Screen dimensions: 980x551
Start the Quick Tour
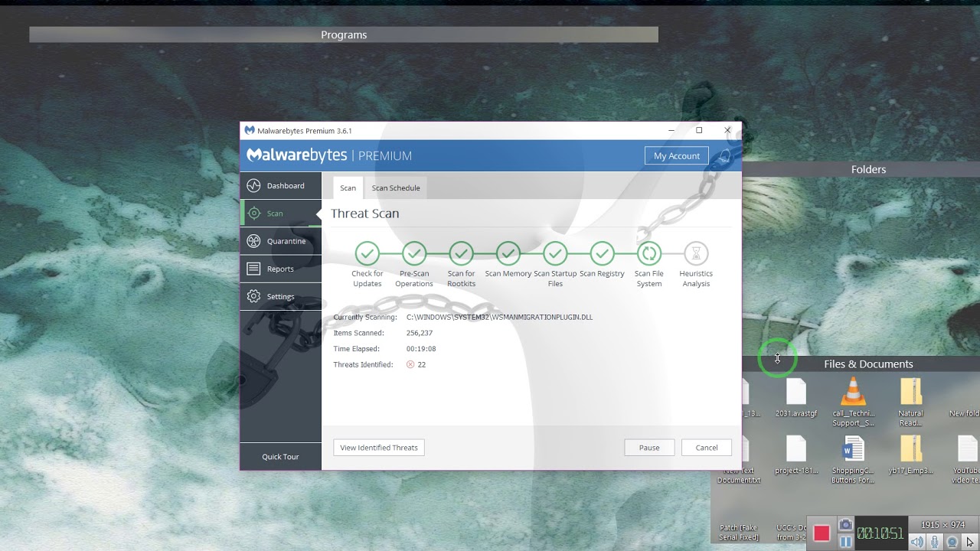pos(280,457)
